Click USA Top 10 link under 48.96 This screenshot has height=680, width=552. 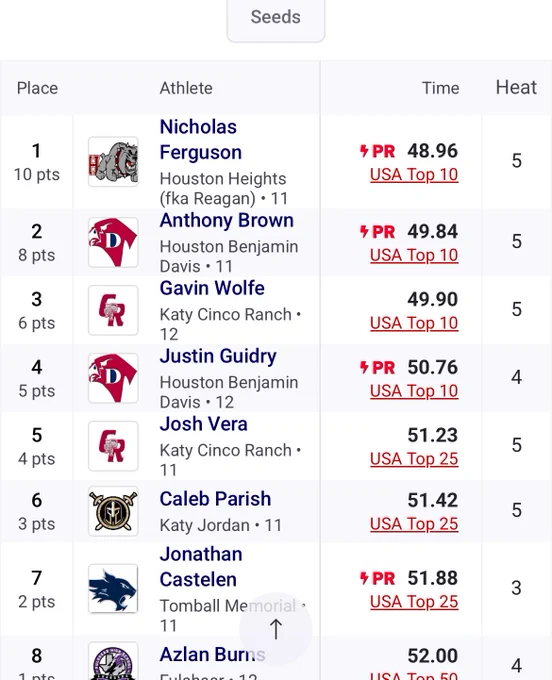click(x=414, y=174)
